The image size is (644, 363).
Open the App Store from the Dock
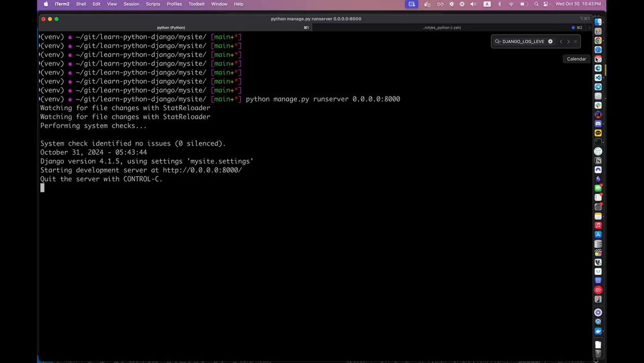[598, 234]
